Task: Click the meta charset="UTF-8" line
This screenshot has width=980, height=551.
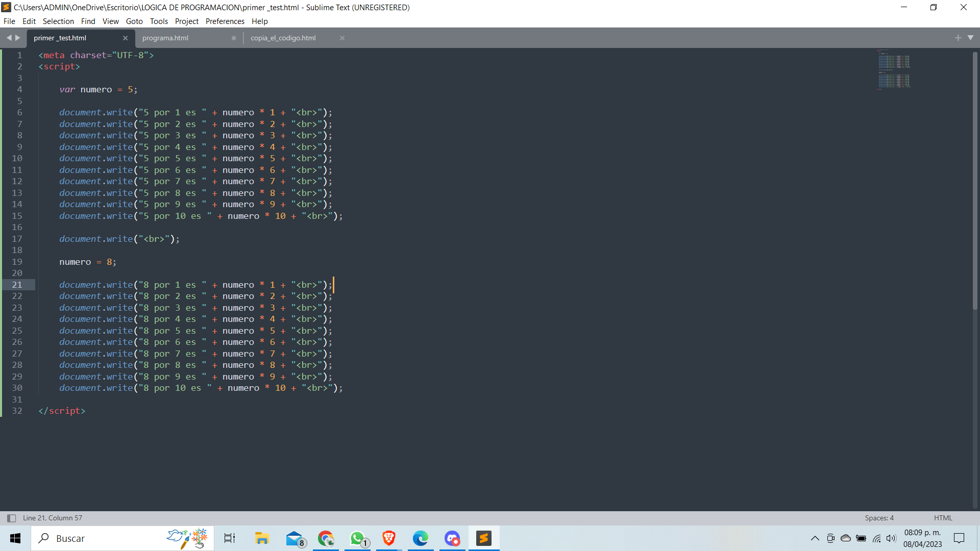Action: click(x=96, y=55)
